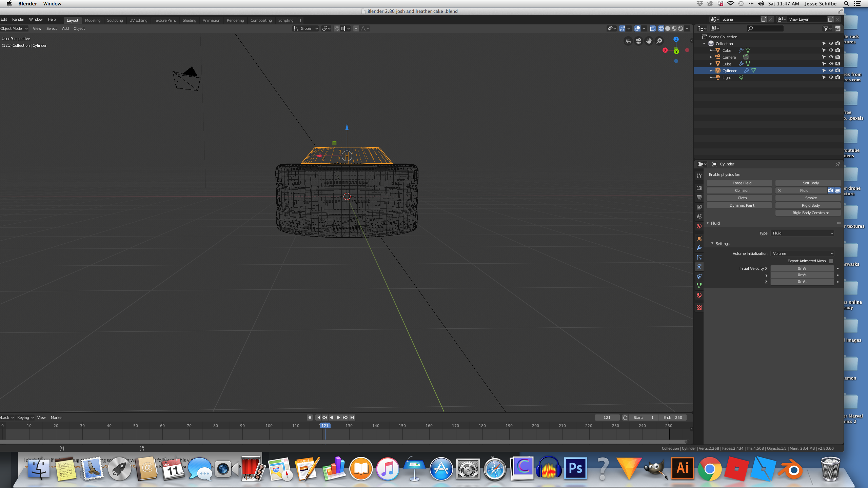The width and height of the screenshot is (868, 488).
Task: Select solid viewport shading mode
Action: 667,28
